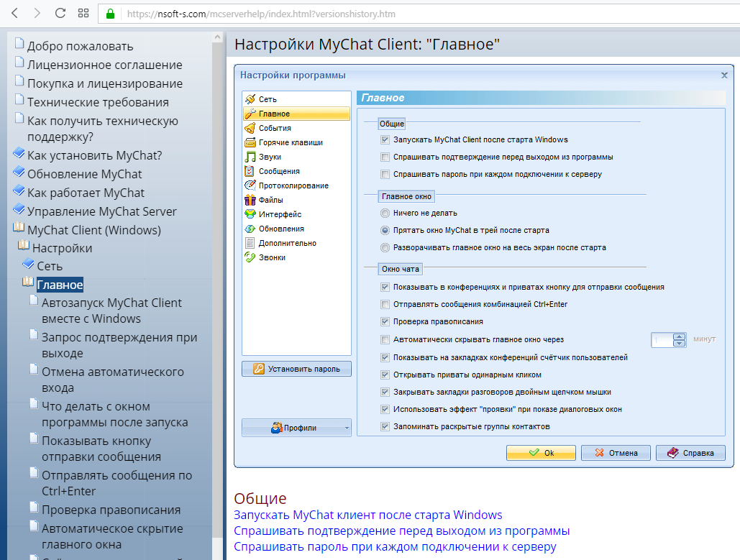
Task: Select the Ничего не делать radio option
Action: pyautogui.click(x=385, y=214)
